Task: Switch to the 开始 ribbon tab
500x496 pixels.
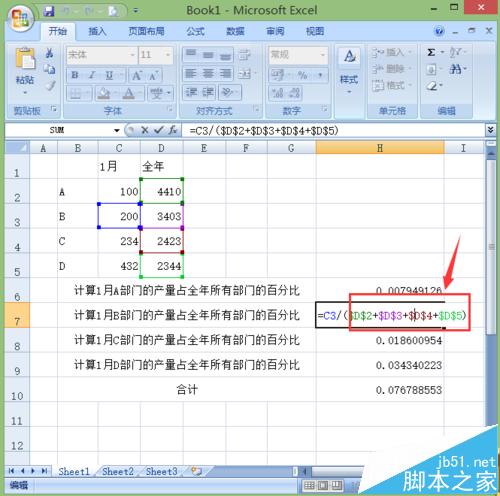Action: [x=58, y=31]
